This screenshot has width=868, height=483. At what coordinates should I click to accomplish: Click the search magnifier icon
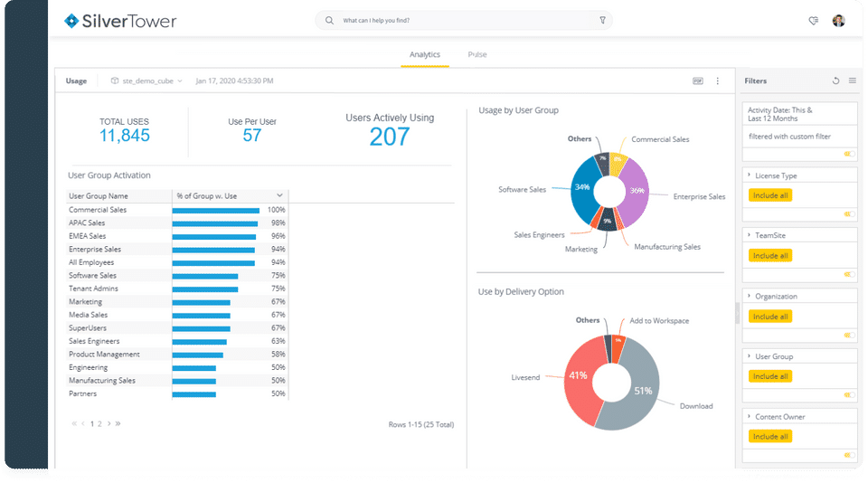pos(329,21)
